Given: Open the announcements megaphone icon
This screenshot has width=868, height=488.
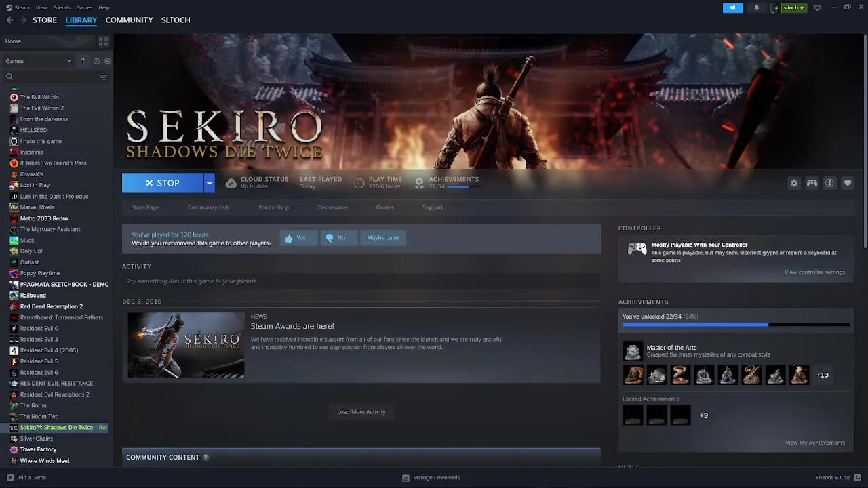Looking at the screenshot, I should click(x=732, y=7).
